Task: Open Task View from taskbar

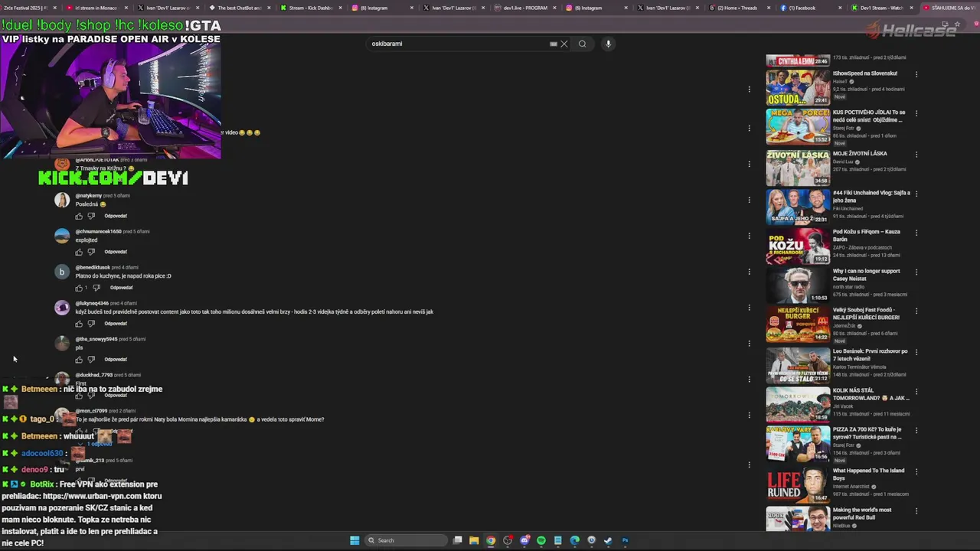Action: point(457,540)
